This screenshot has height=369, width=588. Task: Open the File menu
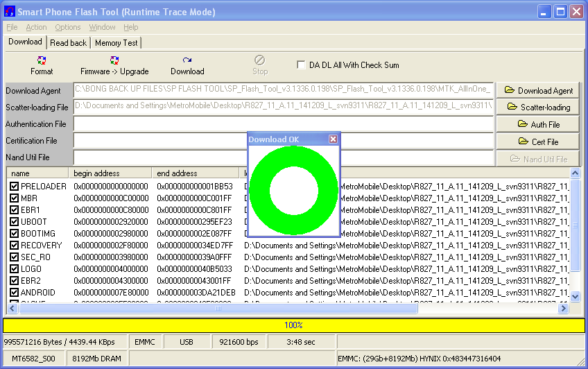coord(12,27)
